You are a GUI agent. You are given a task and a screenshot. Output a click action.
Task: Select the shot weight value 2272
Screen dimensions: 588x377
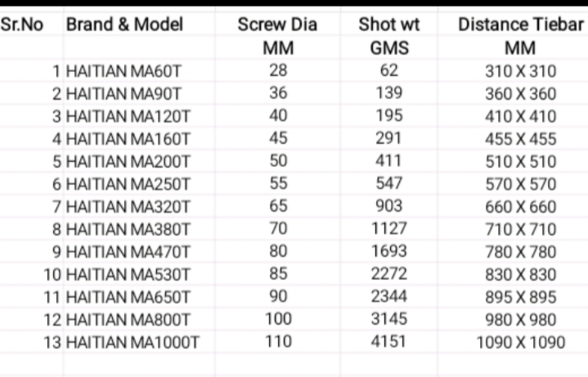[388, 273]
